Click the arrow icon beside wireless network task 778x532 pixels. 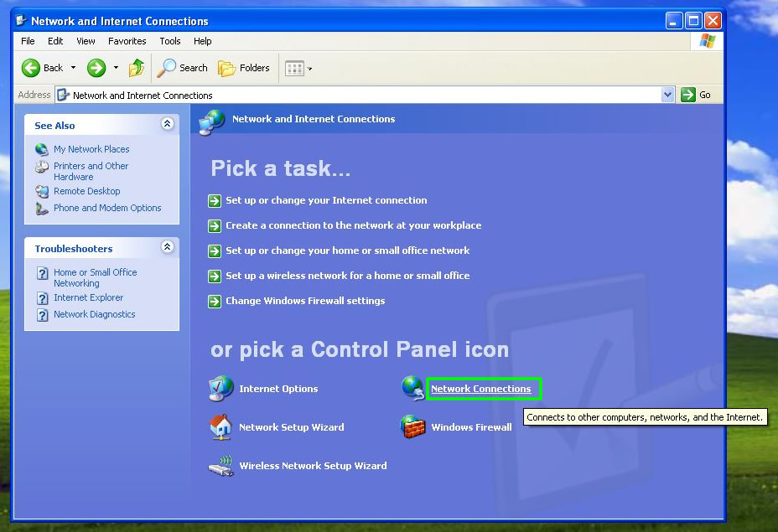tap(215, 276)
